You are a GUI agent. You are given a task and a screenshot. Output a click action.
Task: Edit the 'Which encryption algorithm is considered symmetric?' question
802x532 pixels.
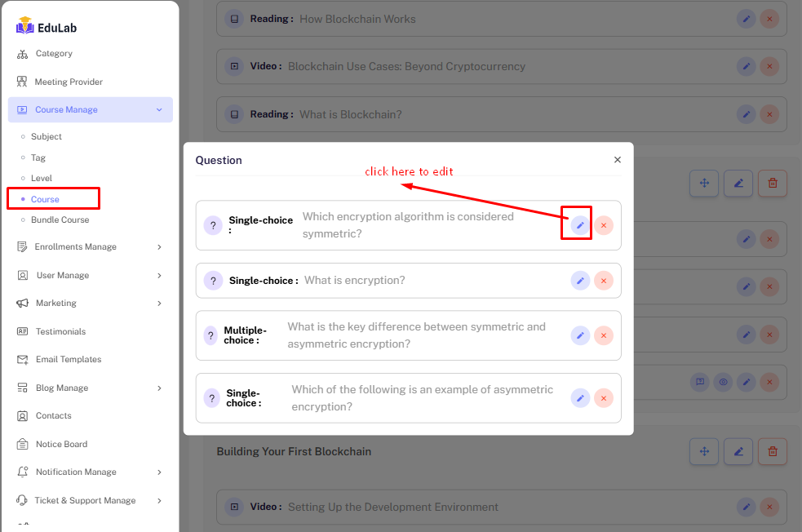point(580,225)
